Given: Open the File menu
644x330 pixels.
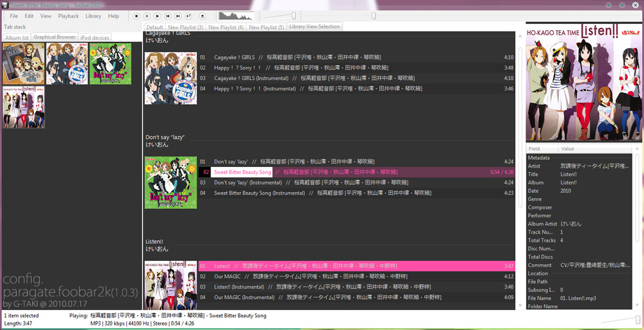Looking at the screenshot, I should click(x=14, y=16).
